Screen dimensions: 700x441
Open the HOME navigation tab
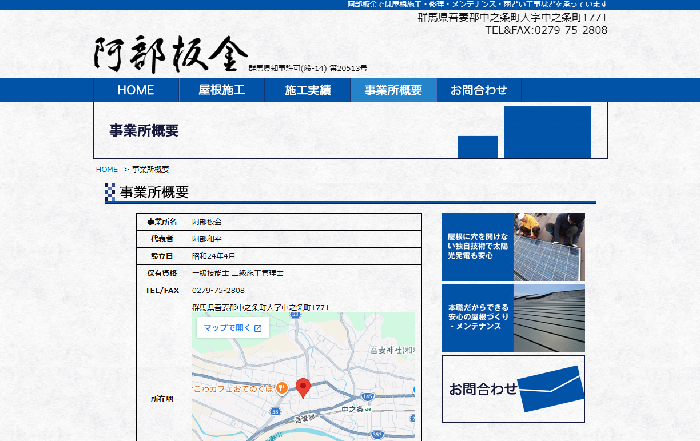click(136, 90)
